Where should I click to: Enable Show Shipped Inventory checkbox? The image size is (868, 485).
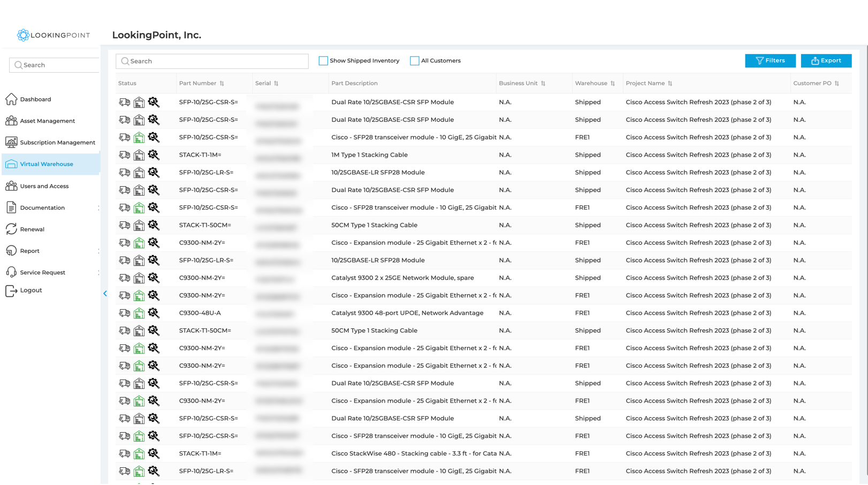(323, 61)
